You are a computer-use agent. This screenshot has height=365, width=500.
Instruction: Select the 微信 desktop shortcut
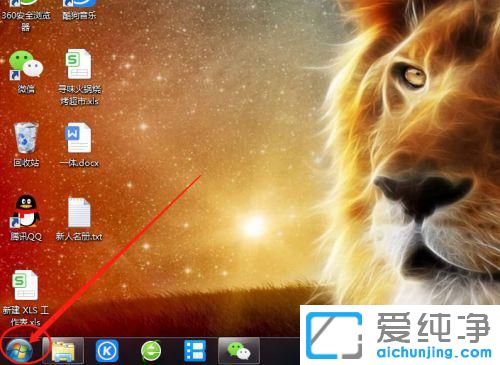pos(26,72)
